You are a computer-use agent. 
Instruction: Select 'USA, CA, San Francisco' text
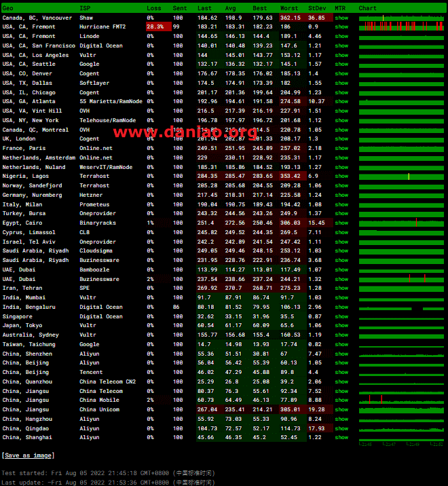point(39,46)
